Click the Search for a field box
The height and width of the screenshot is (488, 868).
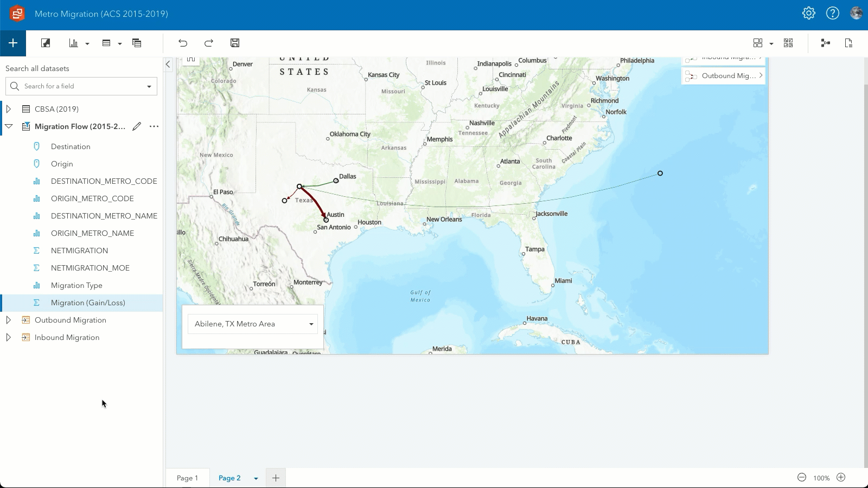point(81,86)
